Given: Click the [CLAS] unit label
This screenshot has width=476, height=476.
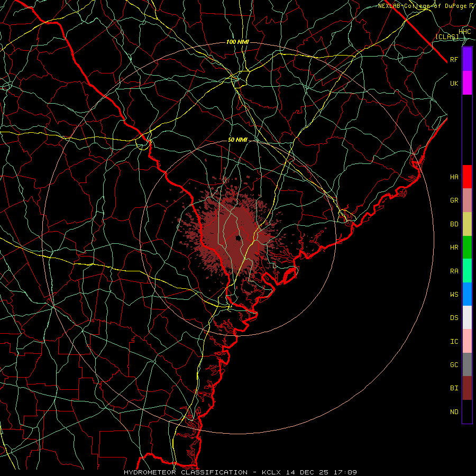Looking at the screenshot, I should (x=447, y=36).
